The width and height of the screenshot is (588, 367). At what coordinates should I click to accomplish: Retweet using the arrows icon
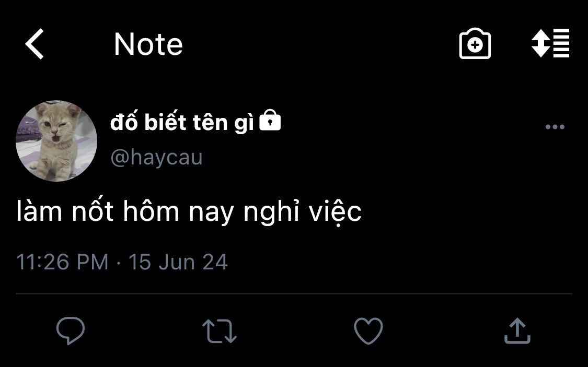[220, 331]
